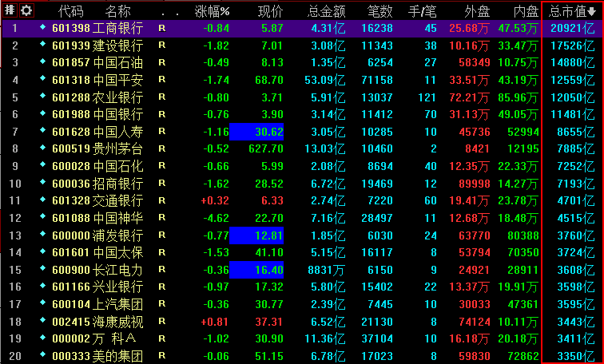The height and width of the screenshot is (364, 604).
Task: Click highlighted price 16.40 of 长江电力
Action: pyautogui.click(x=256, y=270)
